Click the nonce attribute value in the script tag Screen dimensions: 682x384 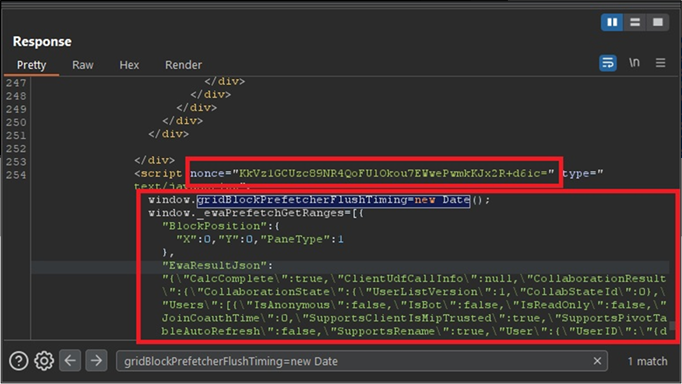[394, 174]
